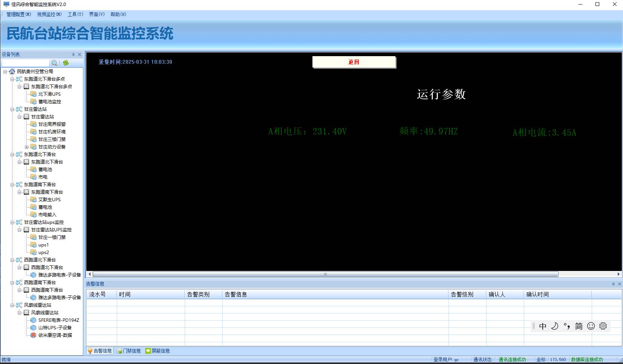Toggle simplified Chinese 简 mode
This screenshot has height=364, width=623.
[x=579, y=326]
